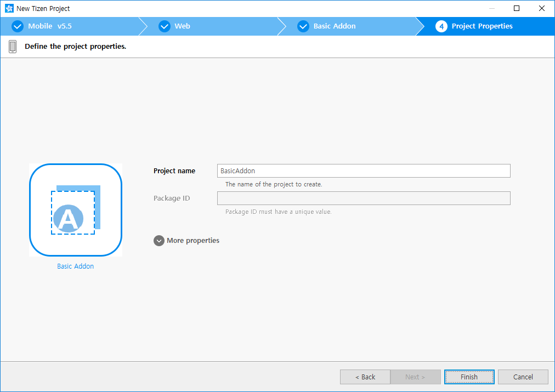Close the New Tizen Project window
This screenshot has width=555, height=392.
click(x=542, y=8)
